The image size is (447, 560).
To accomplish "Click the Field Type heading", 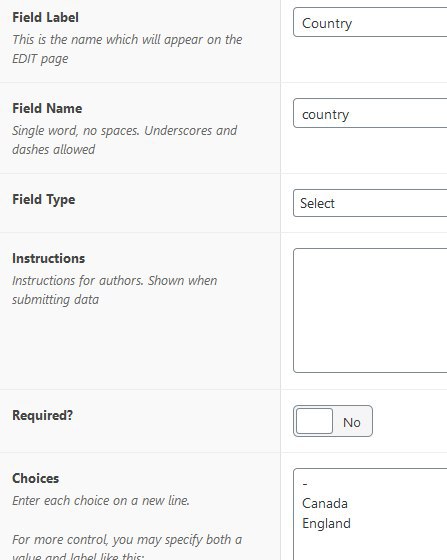I will click(44, 200).
